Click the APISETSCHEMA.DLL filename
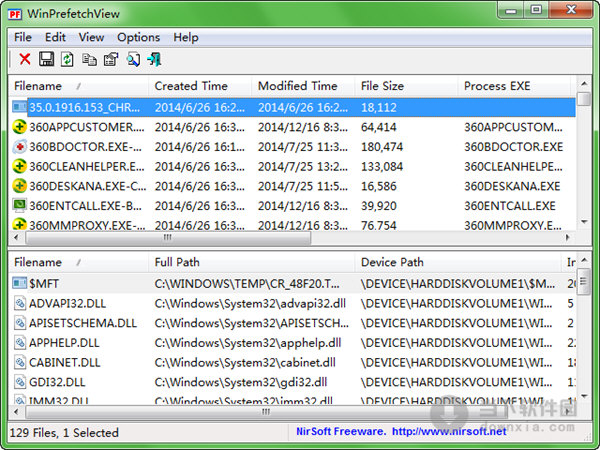This screenshot has height=450, width=600. (x=83, y=323)
